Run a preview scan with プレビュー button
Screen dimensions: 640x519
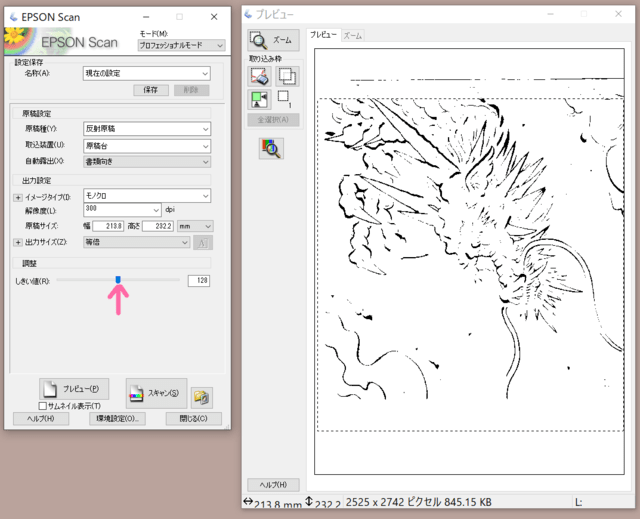point(73,389)
